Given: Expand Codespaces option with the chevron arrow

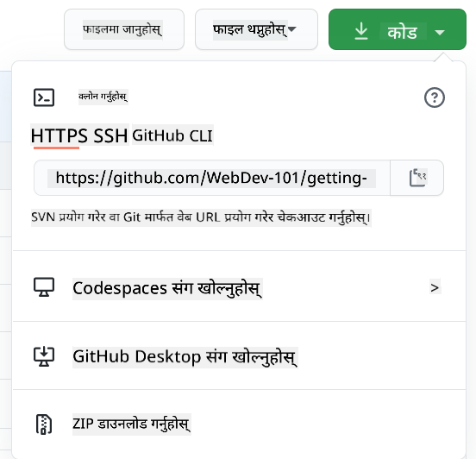Looking at the screenshot, I should coord(435,287).
